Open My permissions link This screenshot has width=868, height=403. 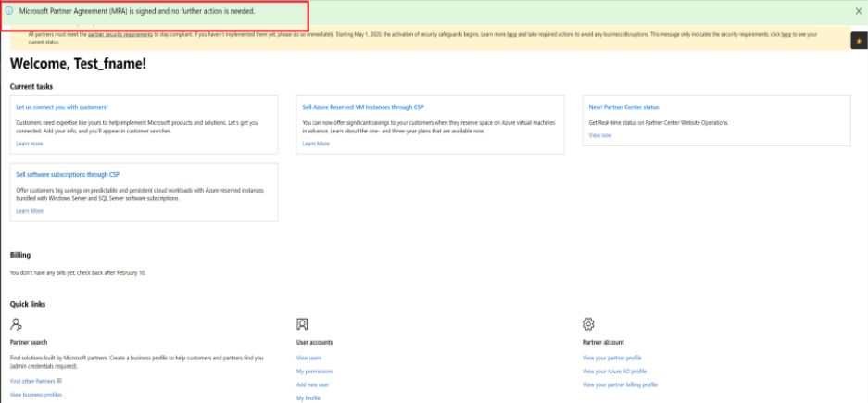click(x=315, y=372)
